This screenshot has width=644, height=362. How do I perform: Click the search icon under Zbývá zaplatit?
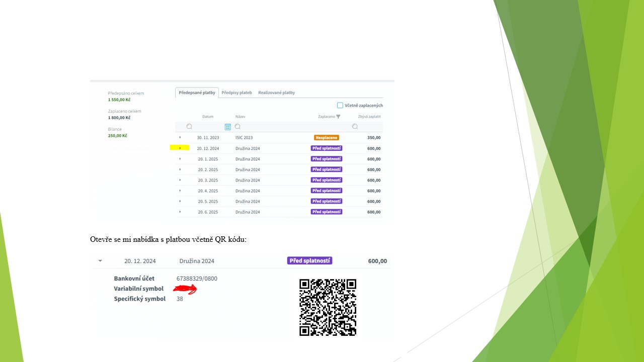pos(355,127)
